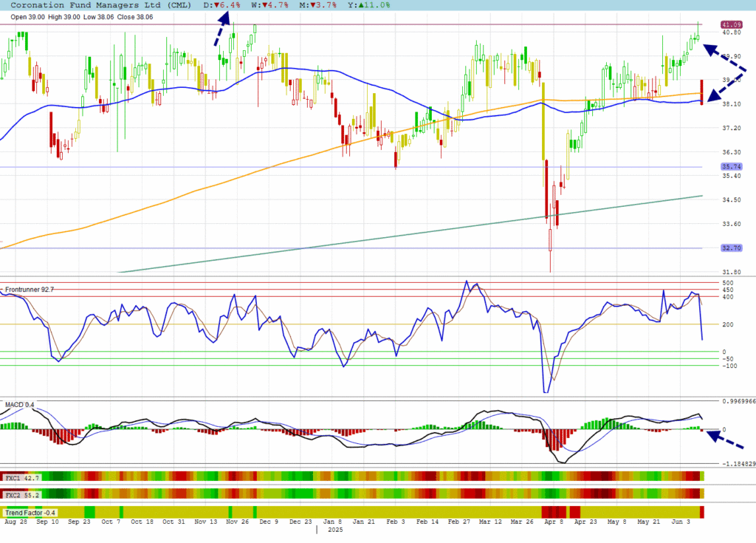Select the 36.30 price axis label
This screenshot has width=756, height=543.
(732, 152)
